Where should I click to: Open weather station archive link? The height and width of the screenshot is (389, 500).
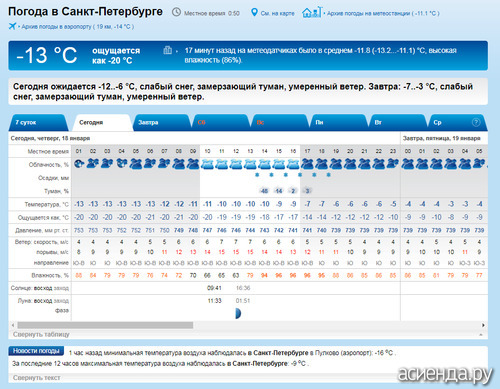point(383,13)
